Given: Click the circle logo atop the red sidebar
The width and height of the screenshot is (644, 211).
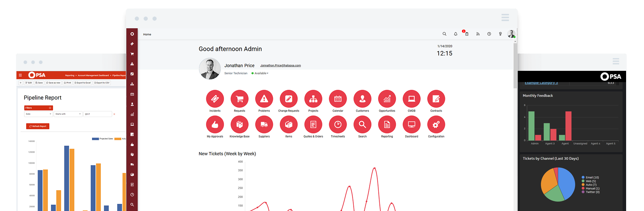Looking at the screenshot, I should (132, 34).
